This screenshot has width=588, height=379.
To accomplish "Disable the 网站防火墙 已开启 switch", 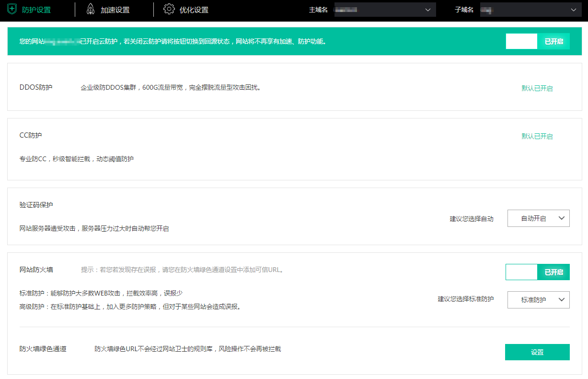I will 537,272.
